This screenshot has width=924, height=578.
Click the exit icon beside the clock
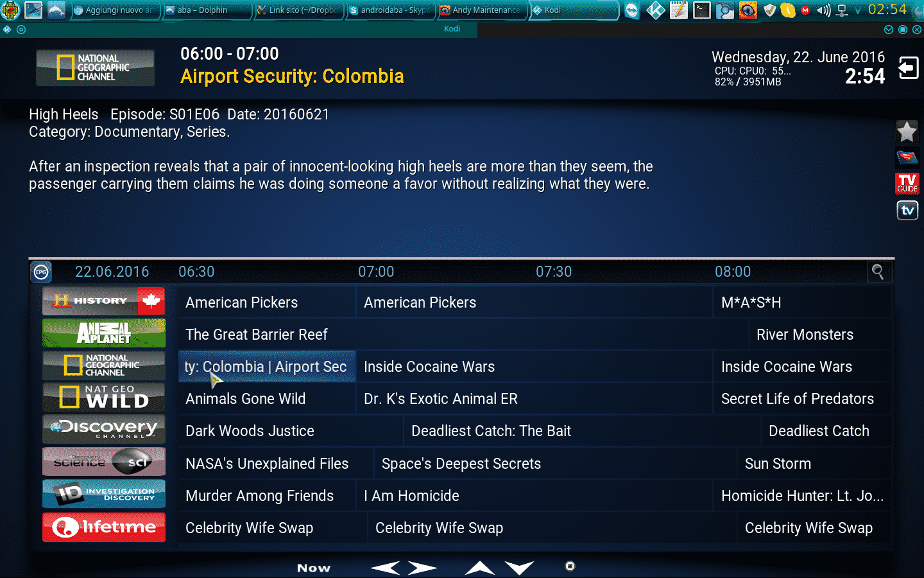pos(909,67)
